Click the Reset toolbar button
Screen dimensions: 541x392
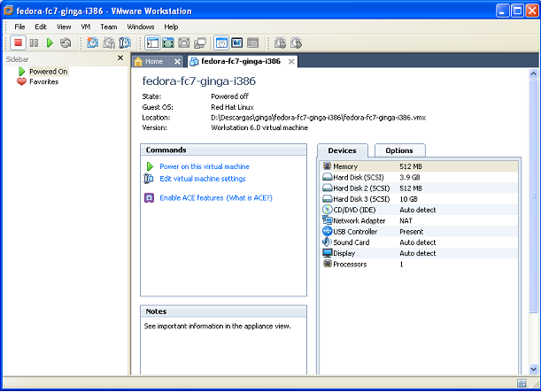[66, 43]
